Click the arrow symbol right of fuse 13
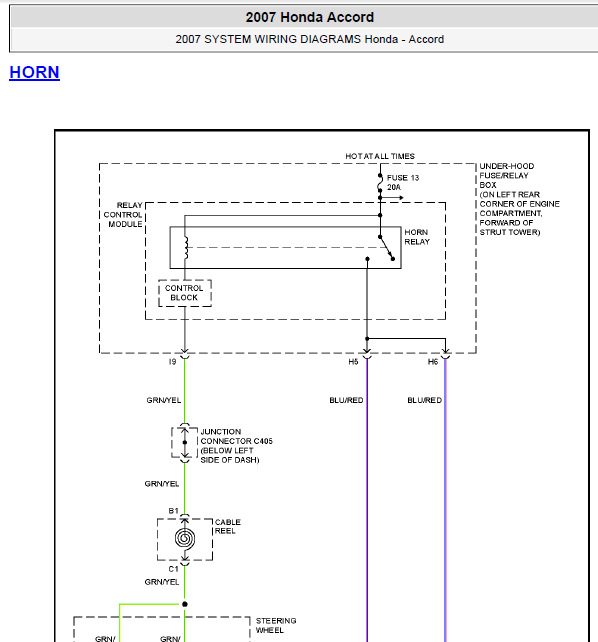This screenshot has width=598, height=642. point(393,198)
